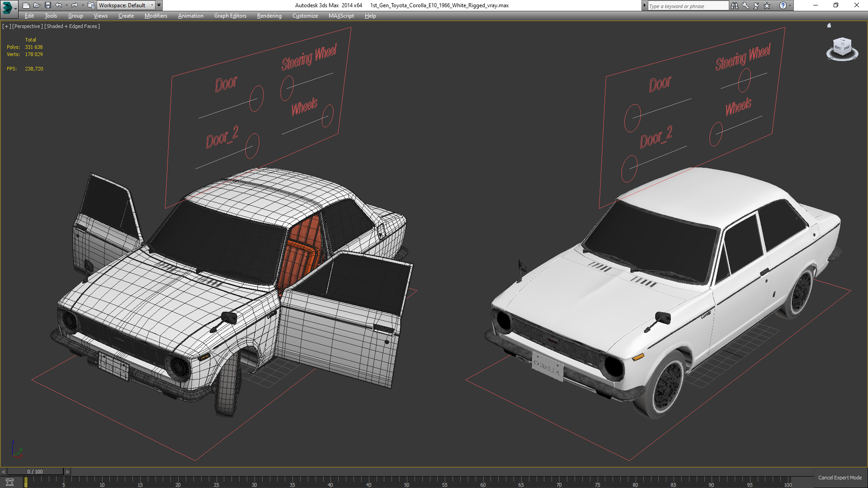The height and width of the screenshot is (488, 868).
Task: Redo the action with the Redo arrow
Action: pos(75,5)
